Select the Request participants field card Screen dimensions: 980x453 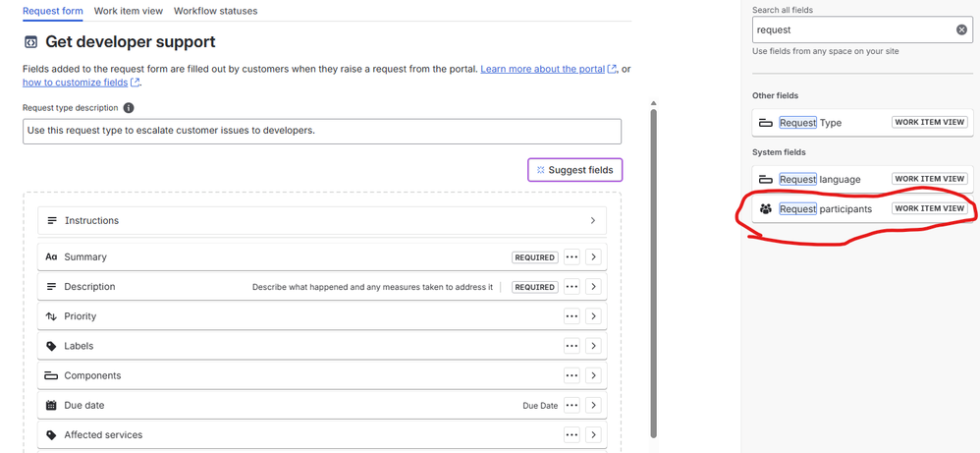862,209
